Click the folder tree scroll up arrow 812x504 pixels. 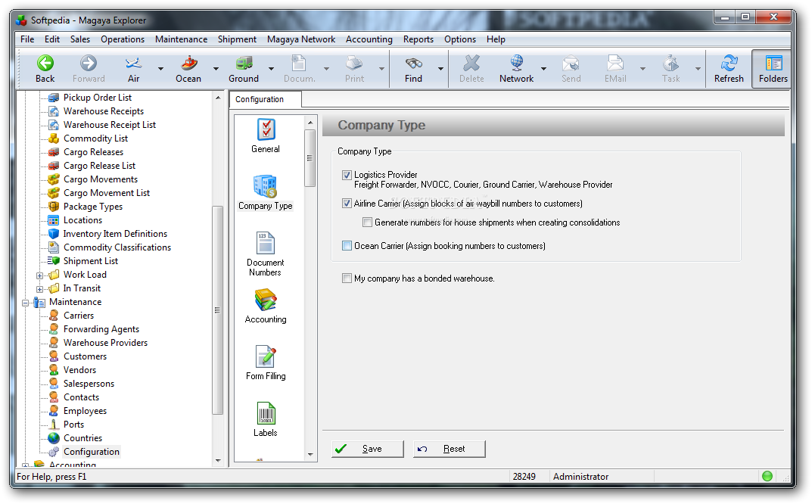[217, 98]
